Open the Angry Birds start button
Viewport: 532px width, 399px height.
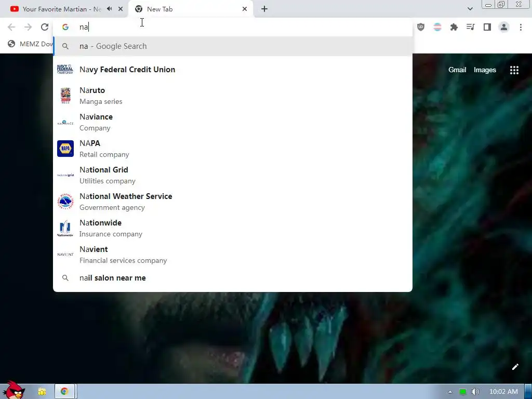14,390
